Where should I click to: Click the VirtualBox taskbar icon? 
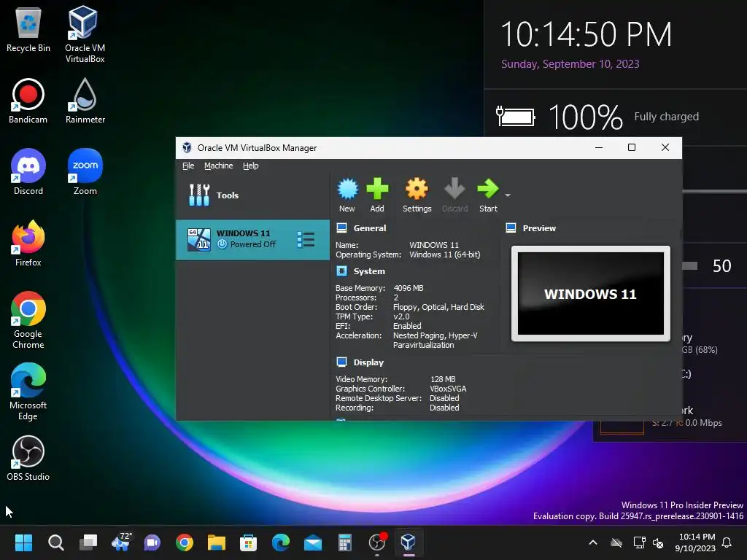409,542
